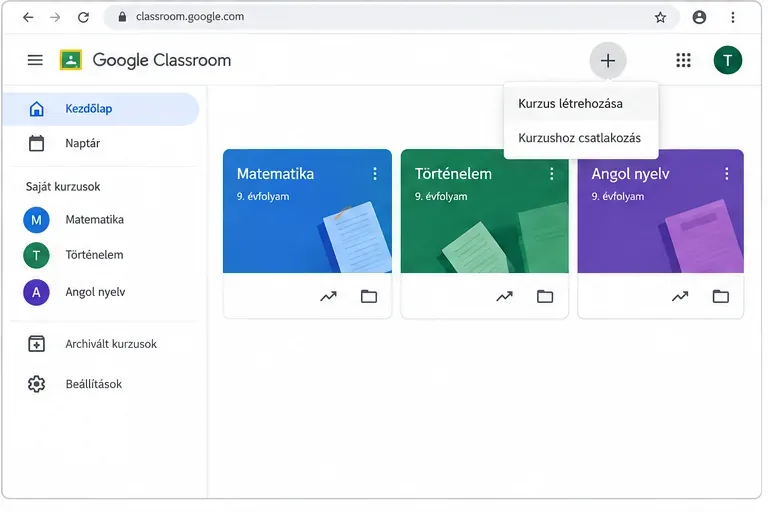Image resolution: width=768 pixels, height=512 pixels.
Task: Open the Drive folder on Történelem card
Action: (x=545, y=296)
